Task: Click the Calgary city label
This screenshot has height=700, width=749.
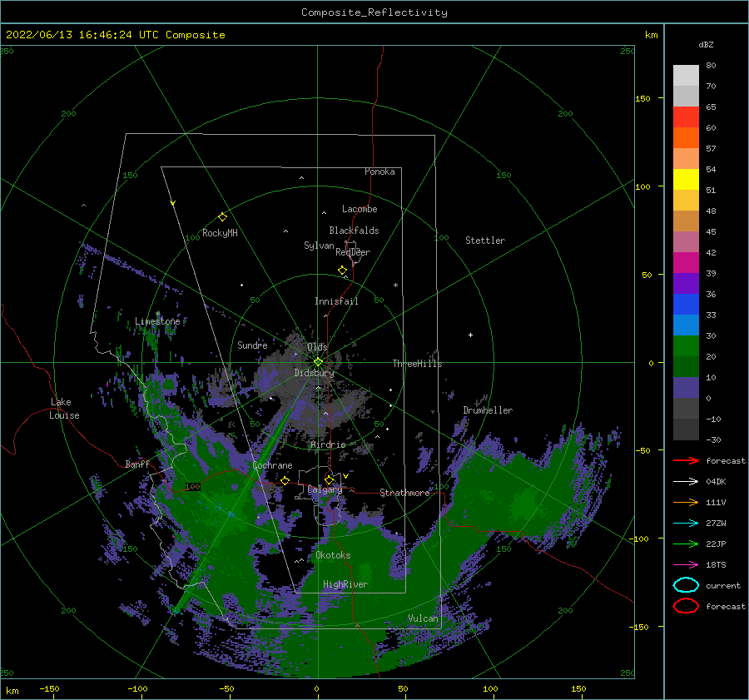Action: pos(325,489)
